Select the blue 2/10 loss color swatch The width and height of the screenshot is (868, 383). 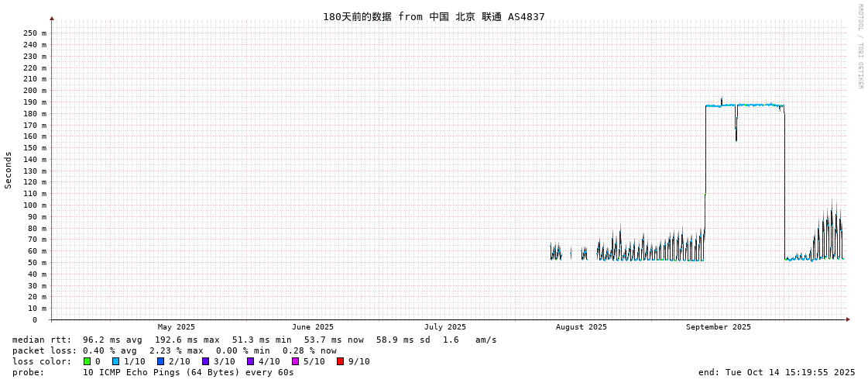pyautogui.click(x=160, y=361)
